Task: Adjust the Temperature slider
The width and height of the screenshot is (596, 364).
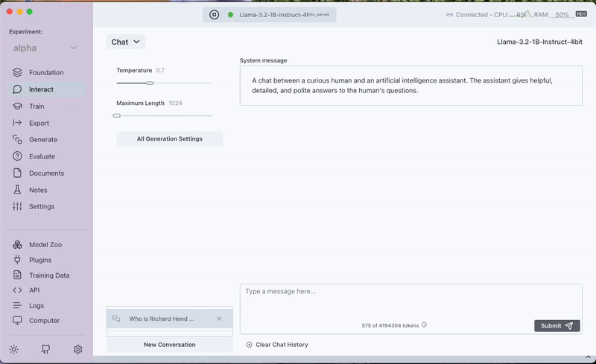Action: point(150,83)
